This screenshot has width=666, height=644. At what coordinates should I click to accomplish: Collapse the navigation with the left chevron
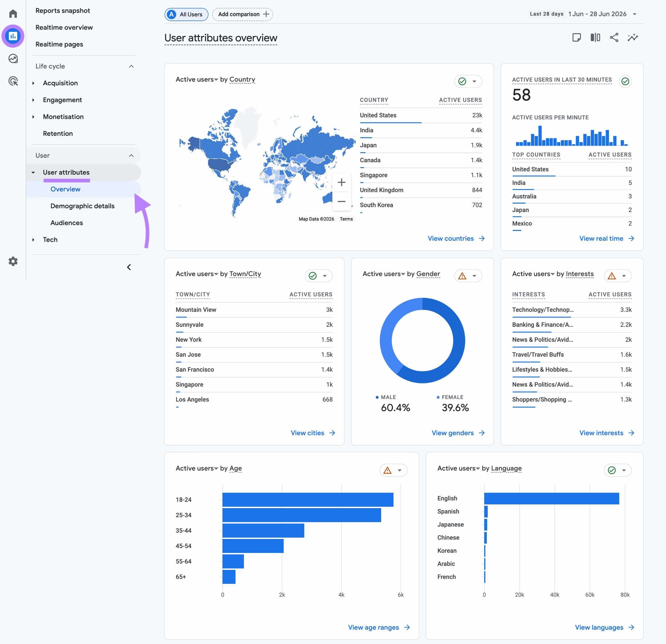[x=129, y=267]
